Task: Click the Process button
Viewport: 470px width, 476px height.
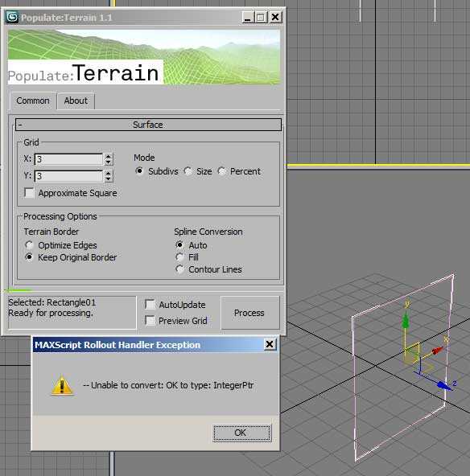Action: click(250, 313)
